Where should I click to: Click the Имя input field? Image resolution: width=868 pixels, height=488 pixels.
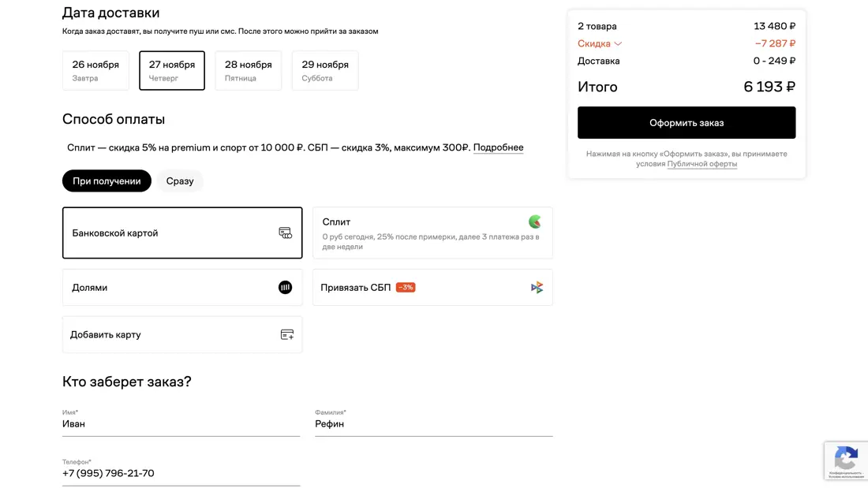tap(181, 424)
